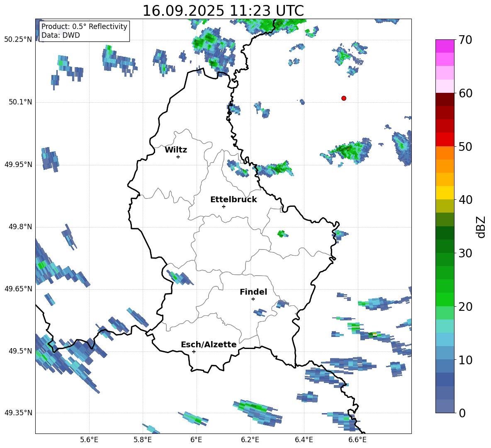Click the bright red colorbar segment above 50
The image size is (491, 448).
(x=445, y=140)
